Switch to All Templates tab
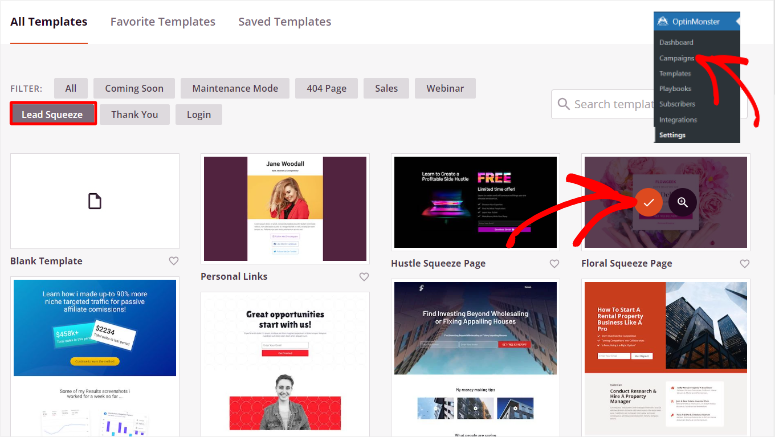 coord(49,22)
